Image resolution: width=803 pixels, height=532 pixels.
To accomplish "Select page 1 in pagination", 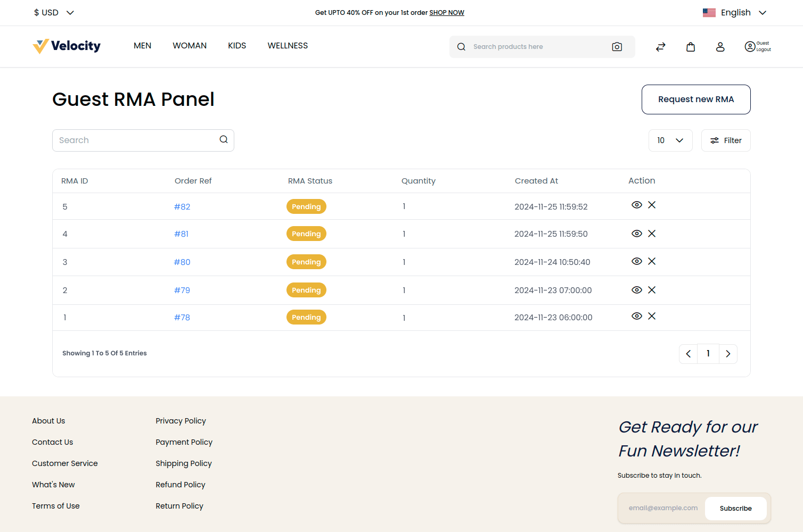I will click(x=708, y=354).
